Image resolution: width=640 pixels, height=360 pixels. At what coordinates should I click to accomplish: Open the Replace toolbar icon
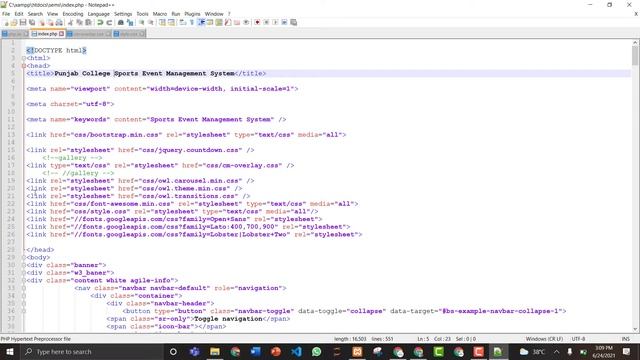pyautogui.click(x=130, y=22)
